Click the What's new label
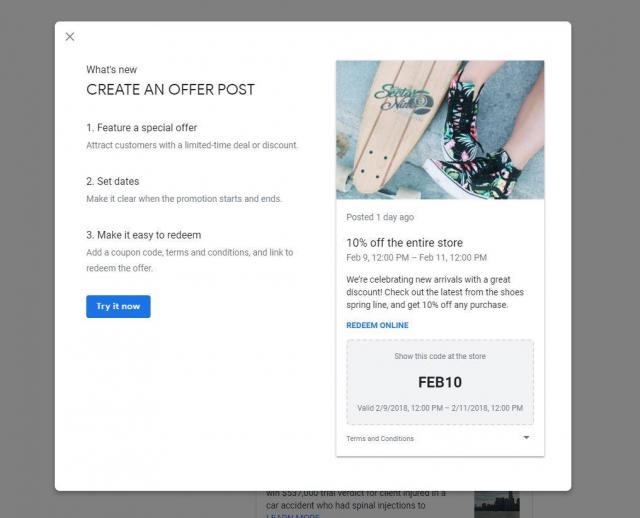This screenshot has height=518, width=640. click(x=111, y=70)
